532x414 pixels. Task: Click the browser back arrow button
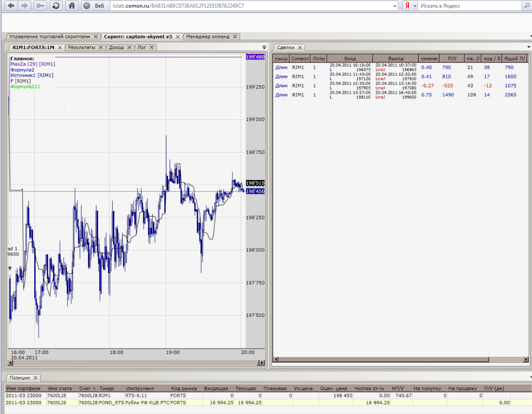(11, 6)
